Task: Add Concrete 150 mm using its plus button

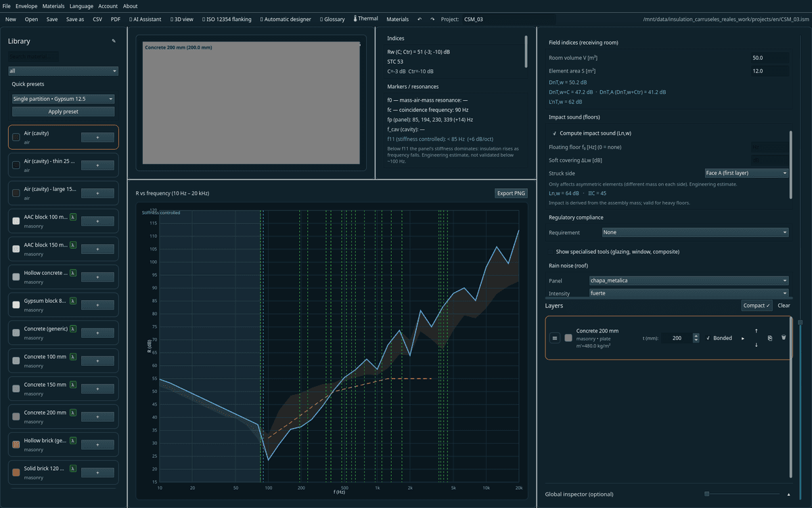Action: (97, 389)
